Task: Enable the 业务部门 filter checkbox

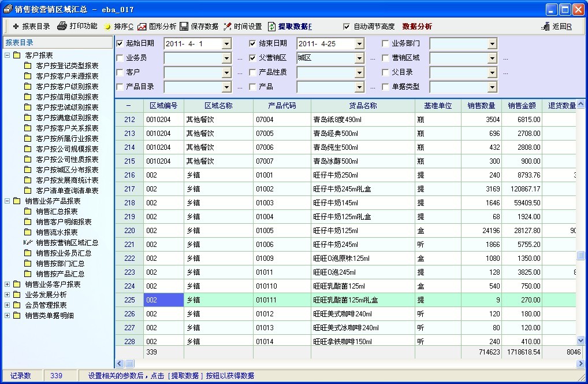Action: click(x=386, y=43)
